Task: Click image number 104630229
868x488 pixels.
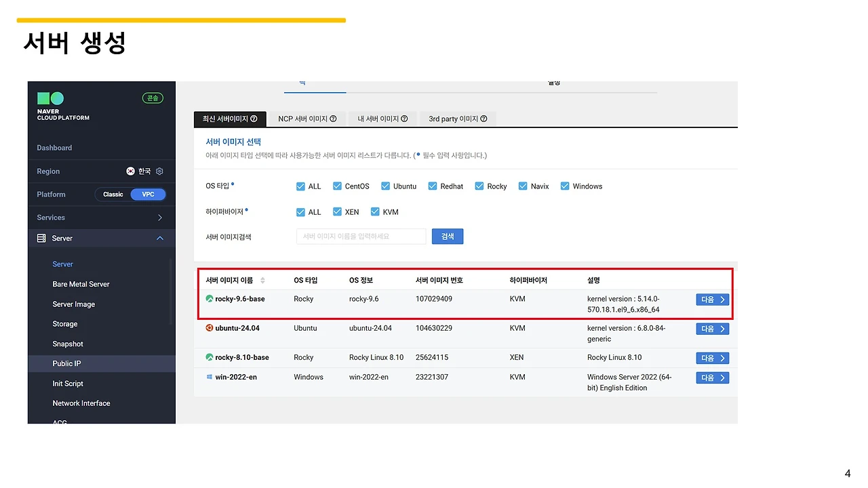Action: point(434,328)
